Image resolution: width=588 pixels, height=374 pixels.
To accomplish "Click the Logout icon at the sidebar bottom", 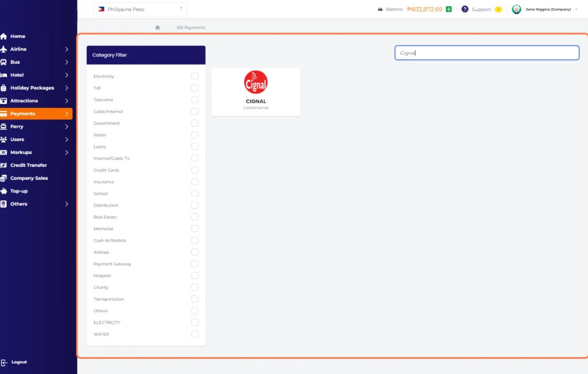I will 4,362.
